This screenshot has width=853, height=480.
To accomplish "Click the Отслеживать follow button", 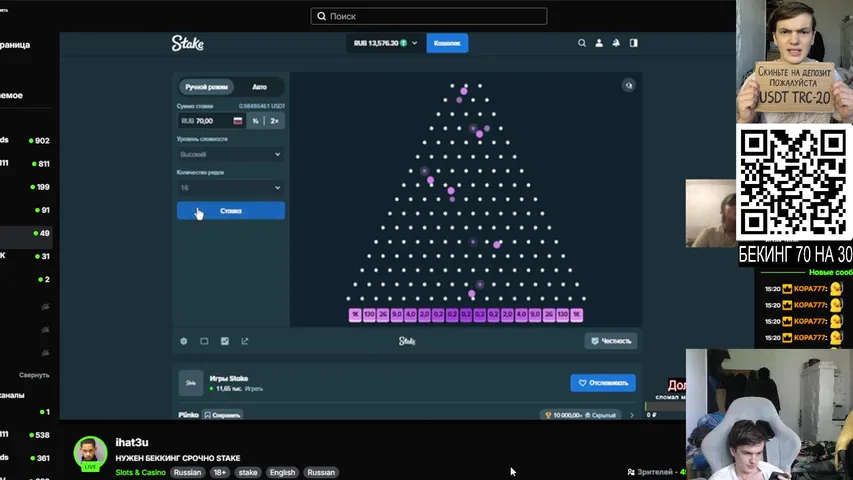I will coord(603,383).
